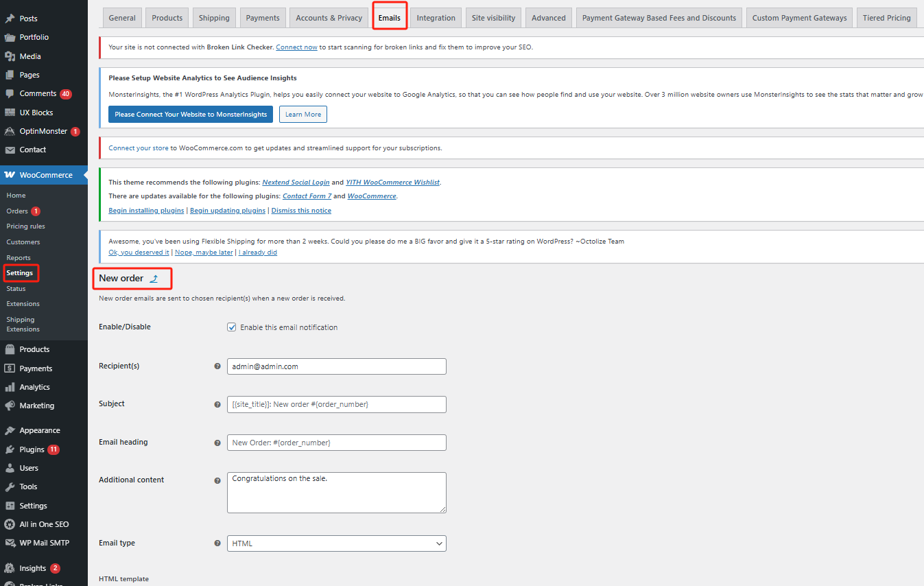The width and height of the screenshot is (924, 586).
Task: Click the OptinMonster icon
Action: [x=10, y=131]
